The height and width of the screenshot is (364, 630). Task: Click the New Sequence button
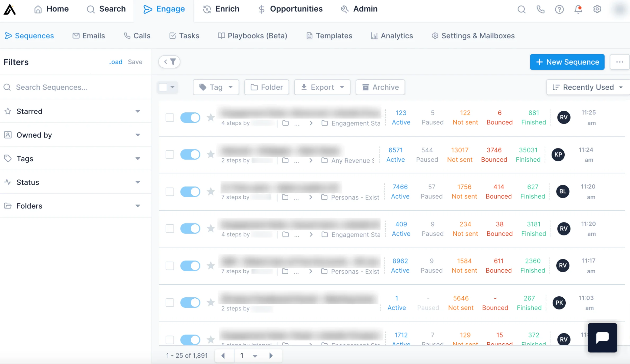(567, 62)
